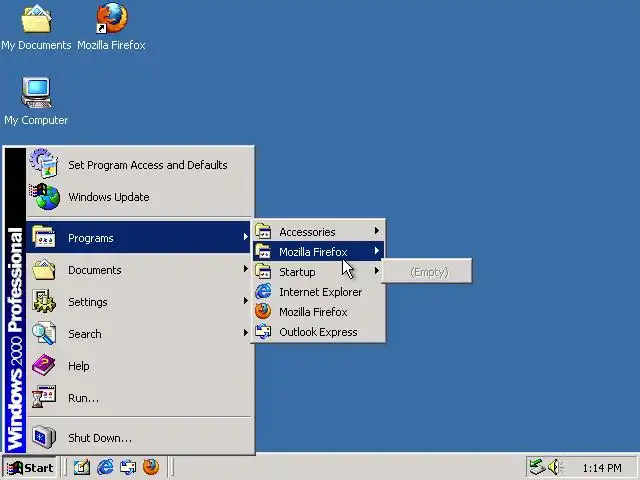Image resolution: width=640 pixels, height=480 pixels.
Task: Click the Documents label in Start menu
Action: 95,270
